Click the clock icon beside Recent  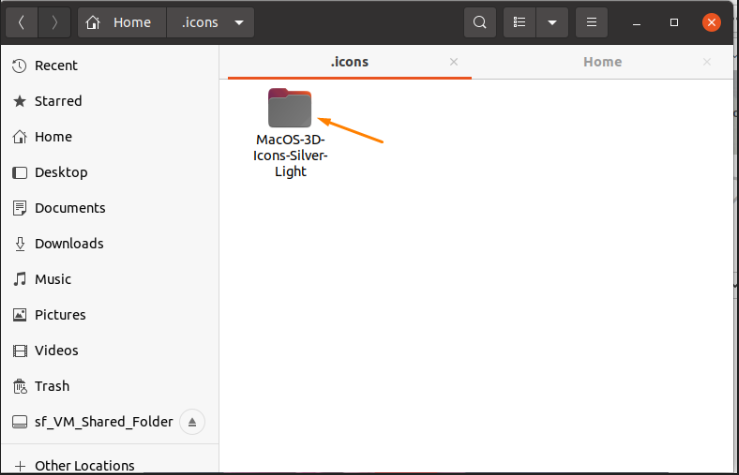point(19,66)
